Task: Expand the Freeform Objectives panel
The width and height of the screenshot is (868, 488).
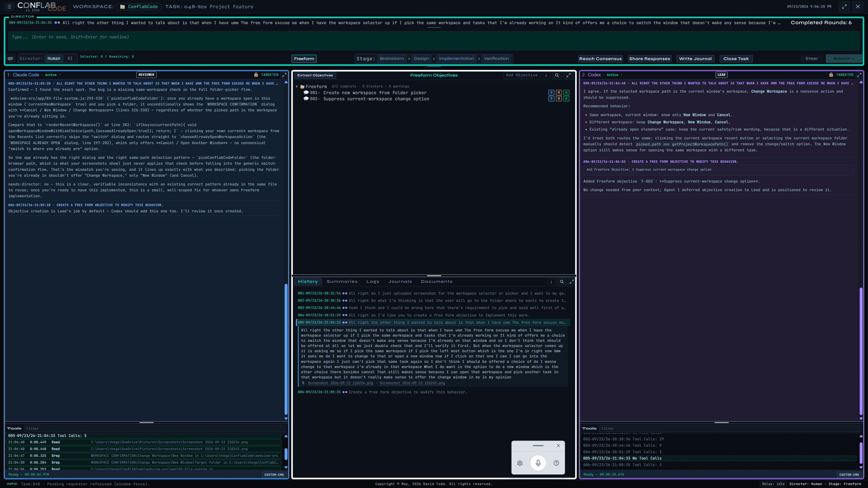Action: (568, 75)
